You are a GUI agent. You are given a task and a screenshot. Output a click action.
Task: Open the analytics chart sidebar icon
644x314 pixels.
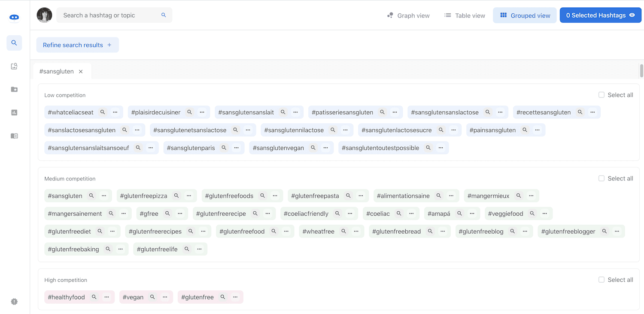(x=14, y=113)
